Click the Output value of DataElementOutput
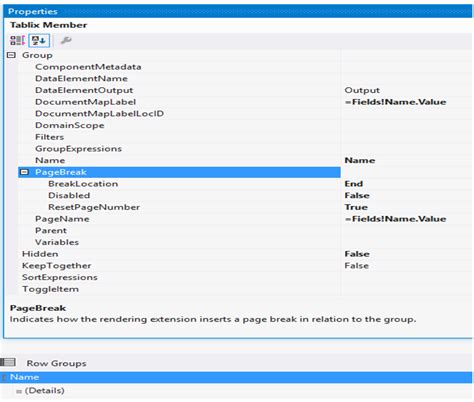This screenshot has width=474, height=402. point(362,90)
